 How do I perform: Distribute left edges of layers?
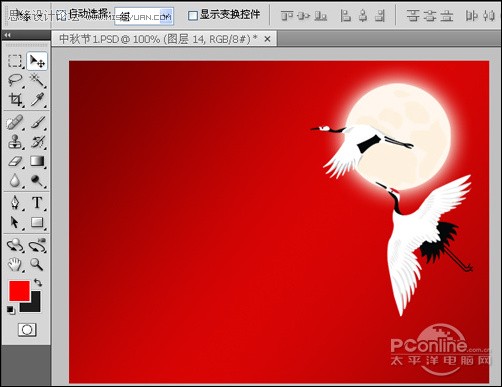pyautogui.click(x=472, y=15)
